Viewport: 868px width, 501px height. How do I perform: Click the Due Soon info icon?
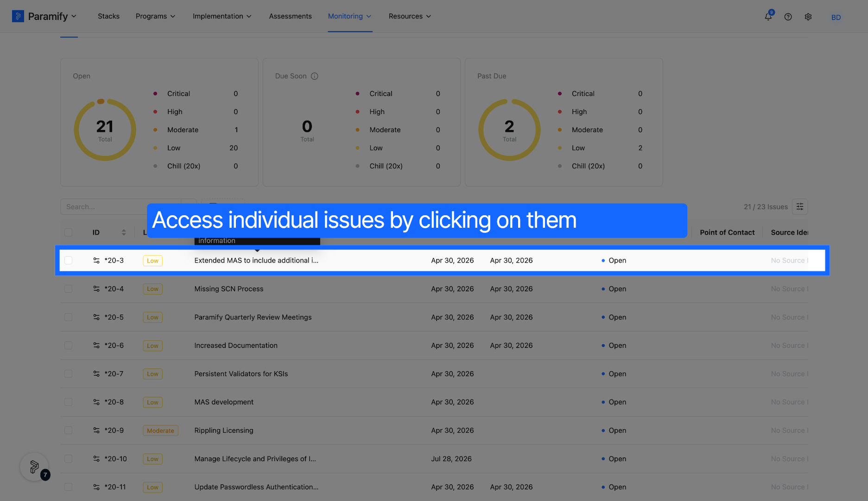point(314,76)
